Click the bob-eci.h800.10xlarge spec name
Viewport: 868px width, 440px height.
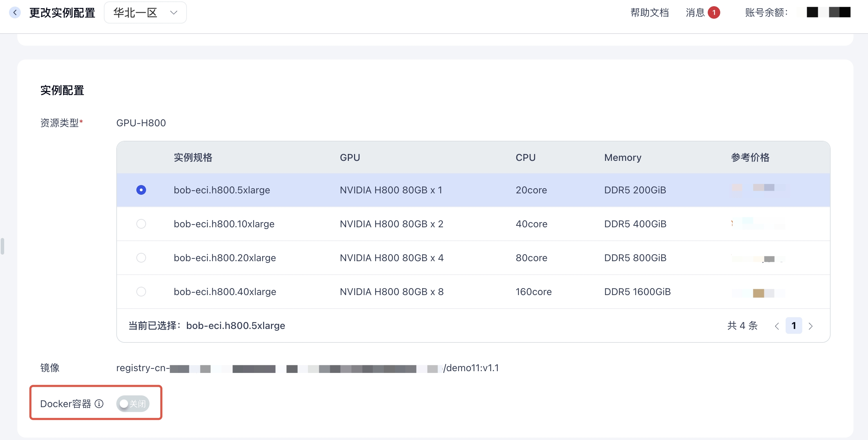(224, 224)
